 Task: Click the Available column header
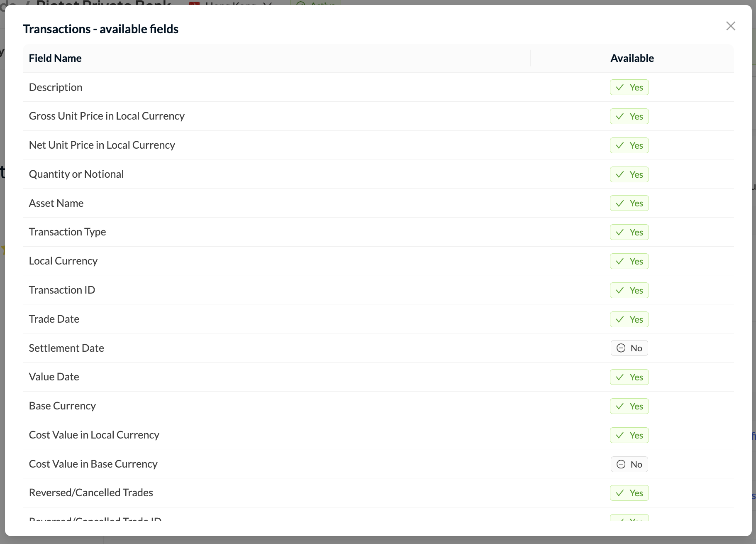click(x=632, y=58)
